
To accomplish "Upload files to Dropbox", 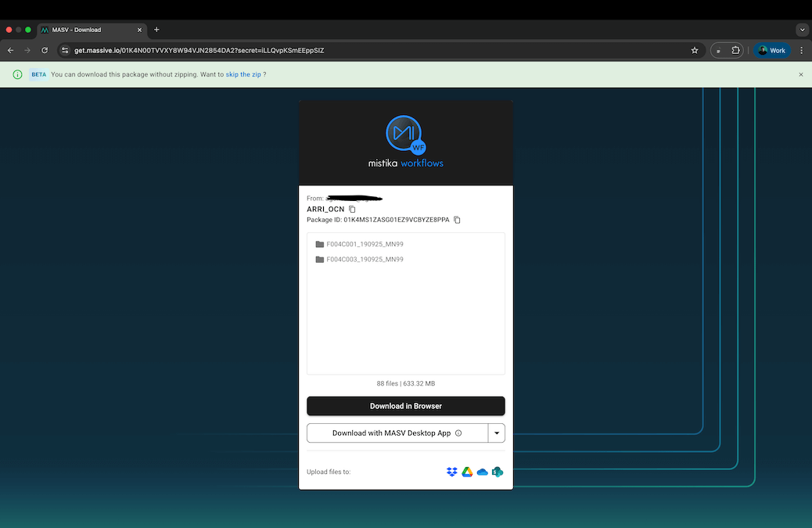I will coord(451,472).
